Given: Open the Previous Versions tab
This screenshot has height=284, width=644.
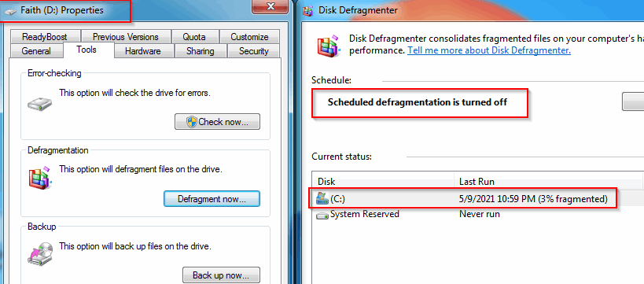Looking at the screenshot, I should [126, 36].
